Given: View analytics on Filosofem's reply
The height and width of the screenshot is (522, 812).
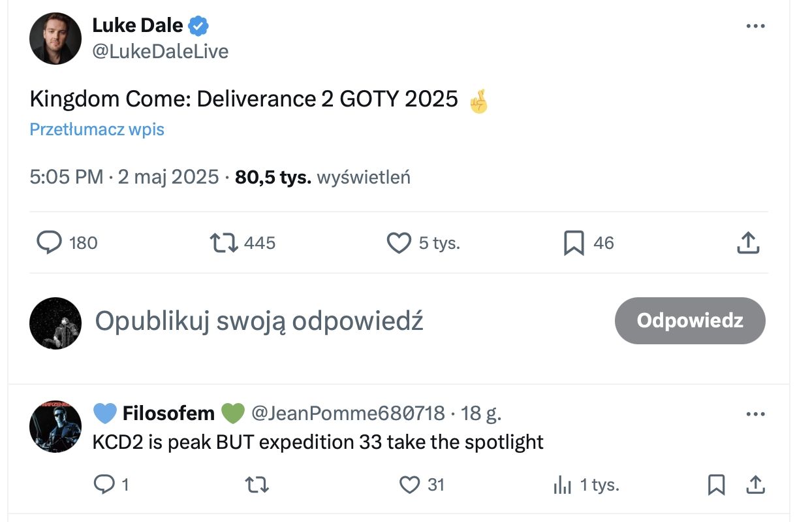Looking at the screenshot, I should click(563, 484).
